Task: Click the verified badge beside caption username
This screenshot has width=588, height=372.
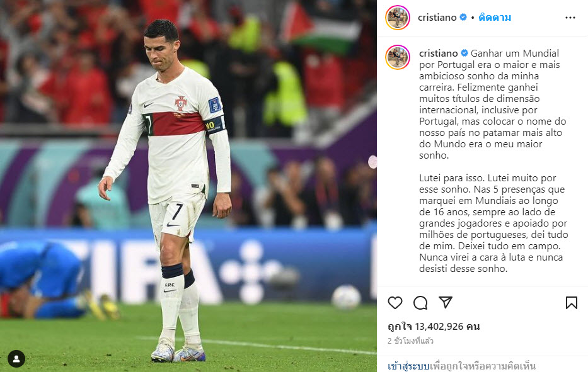Action: (464, 53)
